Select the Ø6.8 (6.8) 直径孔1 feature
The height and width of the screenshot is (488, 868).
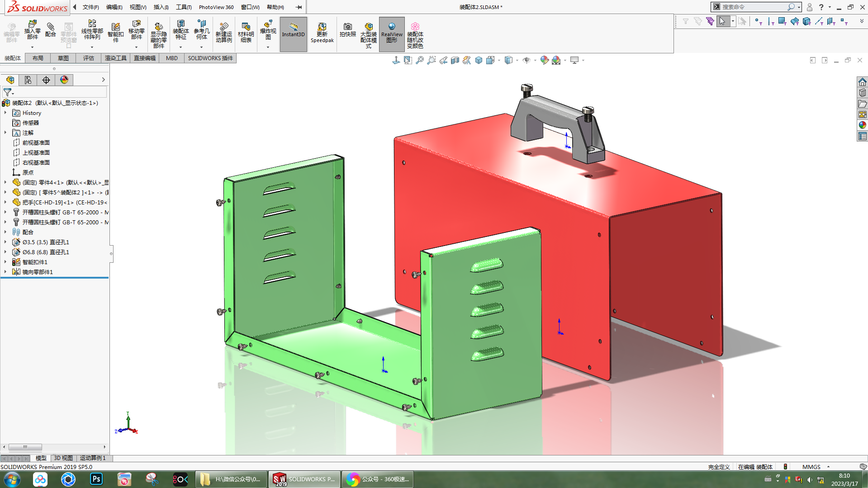(x=46, y=252)
